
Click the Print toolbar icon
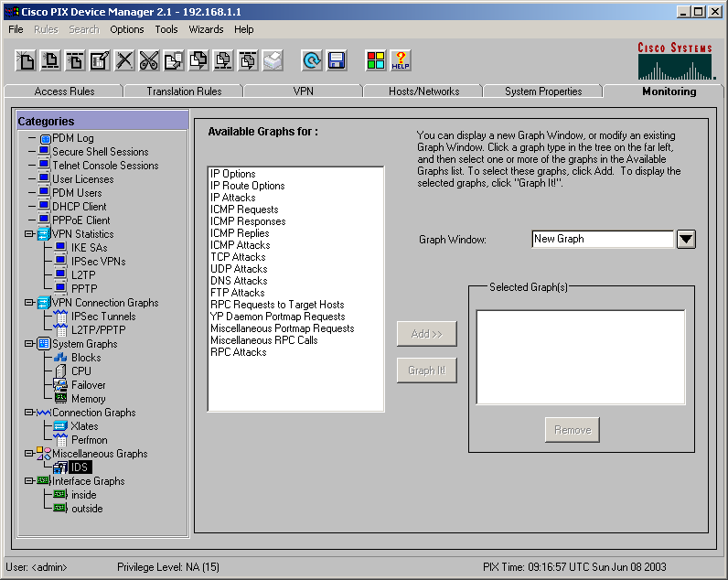coord(273,60)
